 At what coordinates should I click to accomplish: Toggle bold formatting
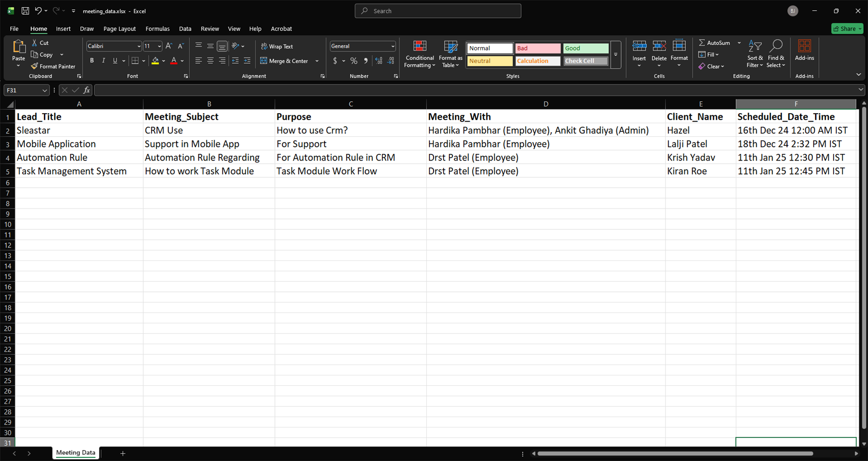pyautogui.click(x=92, y=61)
